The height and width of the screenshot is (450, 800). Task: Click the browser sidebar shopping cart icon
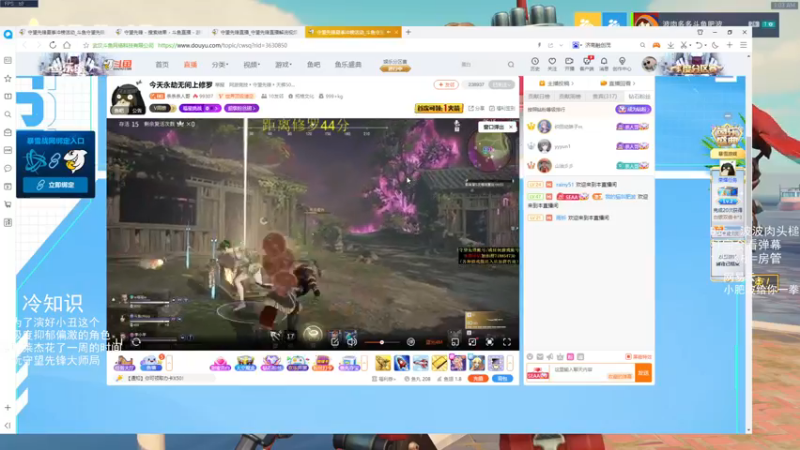[8, 204]
